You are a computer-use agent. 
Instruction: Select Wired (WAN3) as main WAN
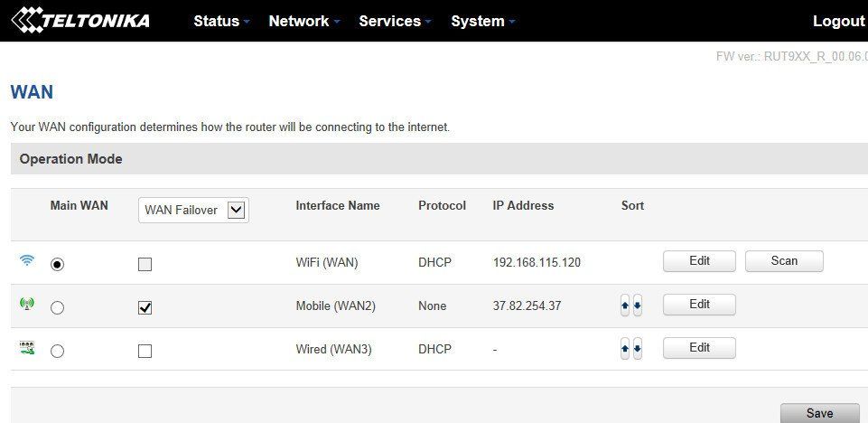58,351
